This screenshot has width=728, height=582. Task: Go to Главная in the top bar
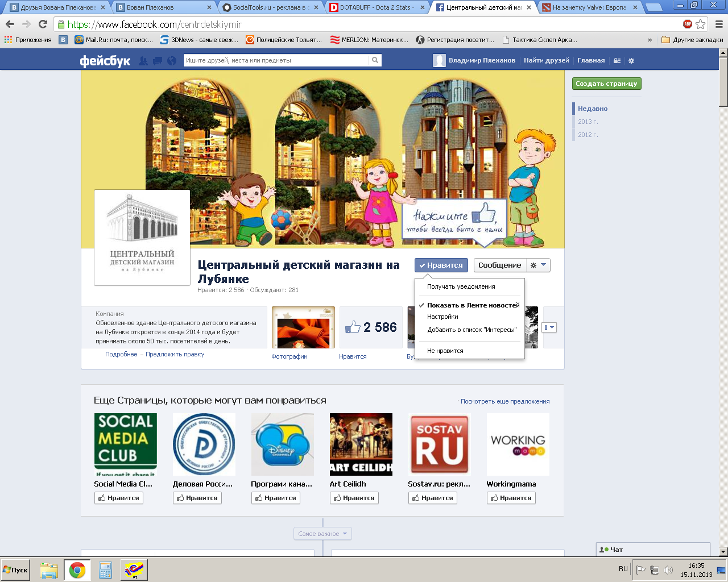(591, 60)
